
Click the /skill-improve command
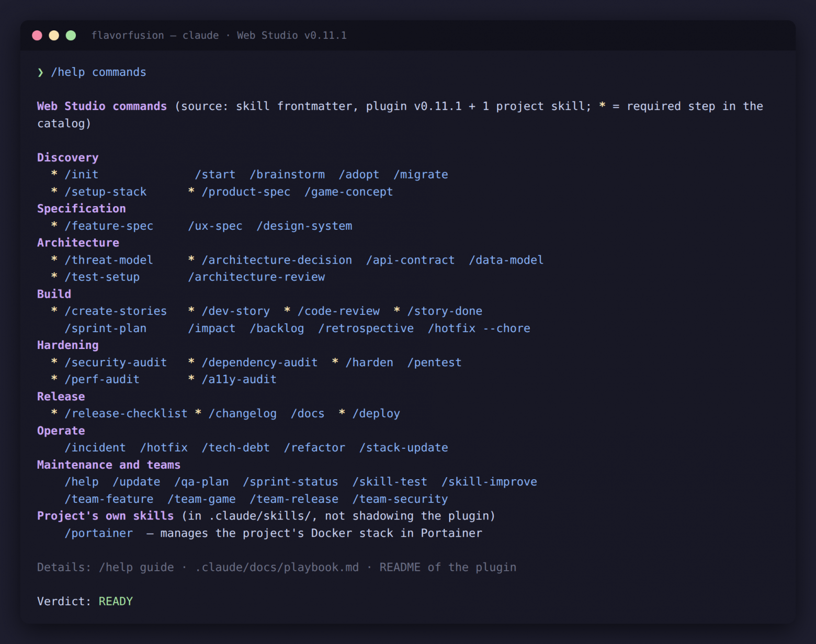click(x=489, y=482)
